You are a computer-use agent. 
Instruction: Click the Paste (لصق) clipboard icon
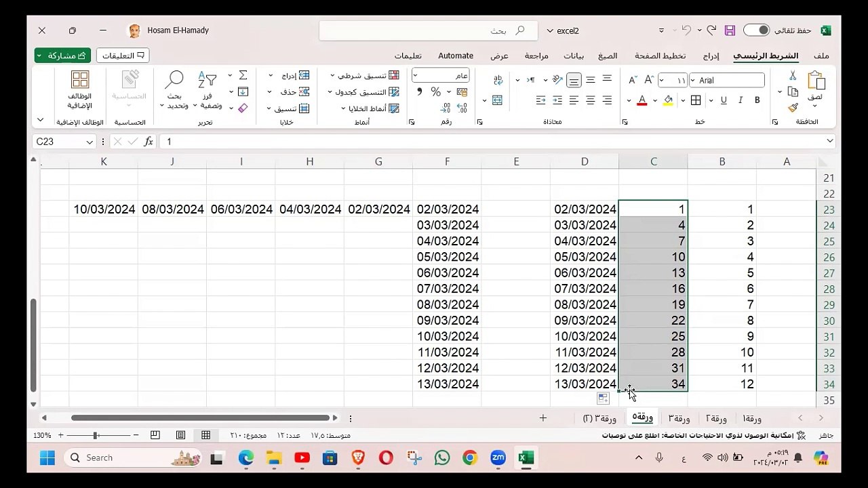click(x=816, y=81)
